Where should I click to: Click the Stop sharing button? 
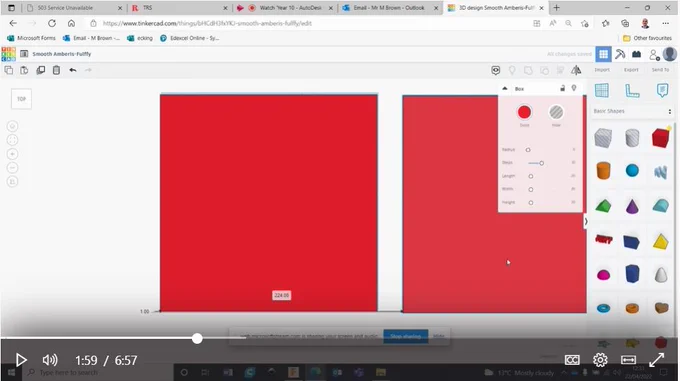pyautogui.click(x=405, y=336)
